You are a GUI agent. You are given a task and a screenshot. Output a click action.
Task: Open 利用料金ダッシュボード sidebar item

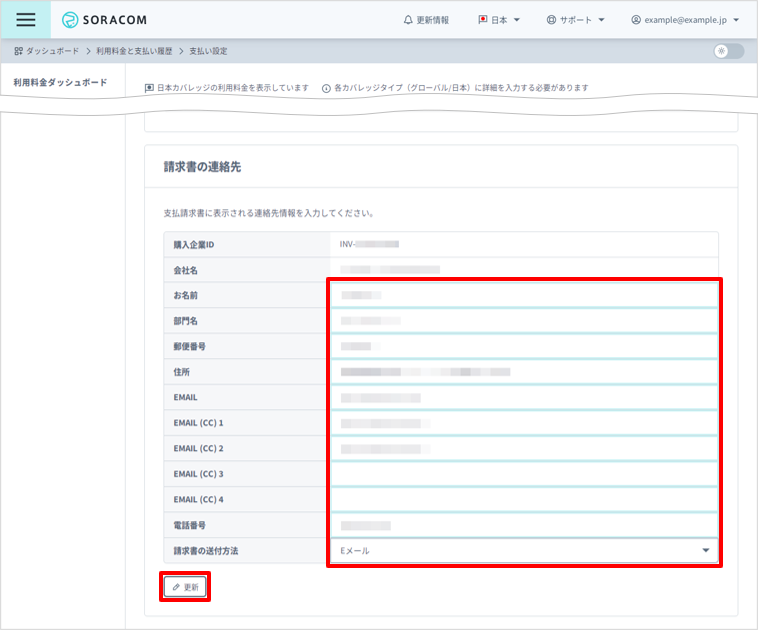(x=60, y=82)
